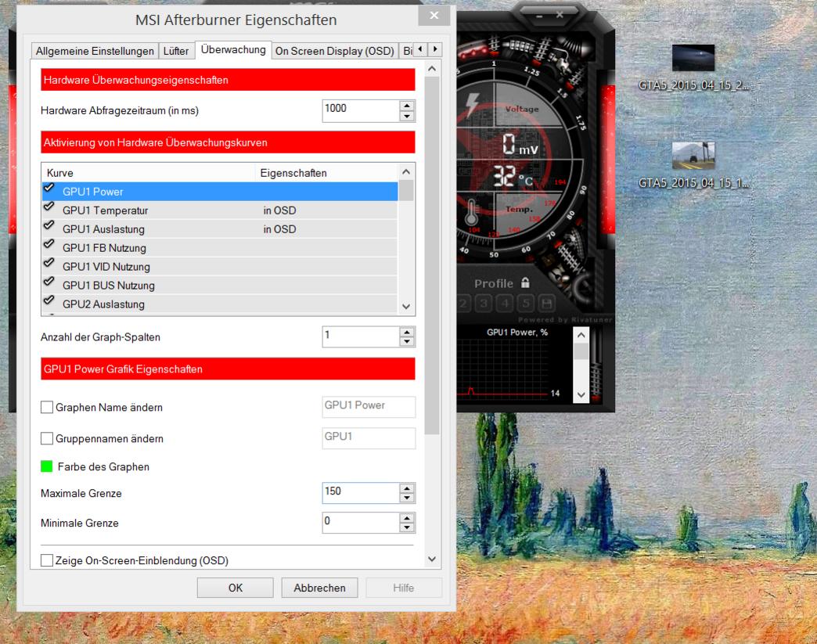This screenshot has width=817, height=644.
Task: Enable the Gruppennamen ändern checkbox
Action: point(47,438)
